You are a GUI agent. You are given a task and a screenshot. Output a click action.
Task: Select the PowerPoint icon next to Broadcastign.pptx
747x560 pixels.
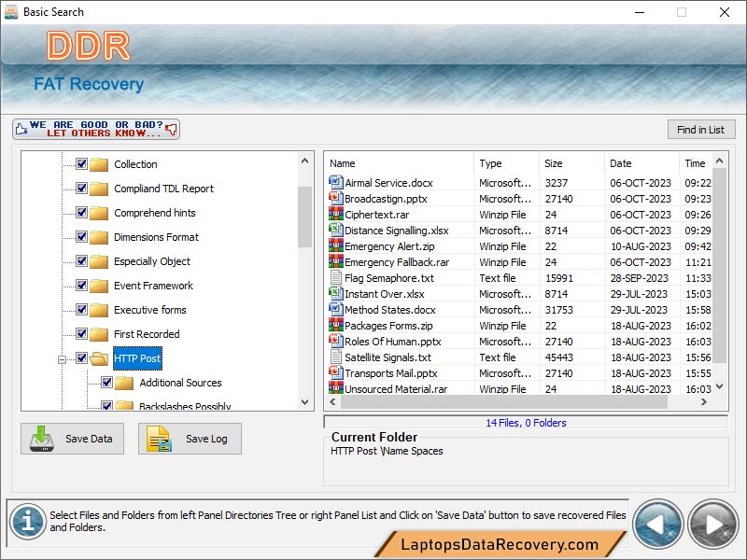point(336,199)
